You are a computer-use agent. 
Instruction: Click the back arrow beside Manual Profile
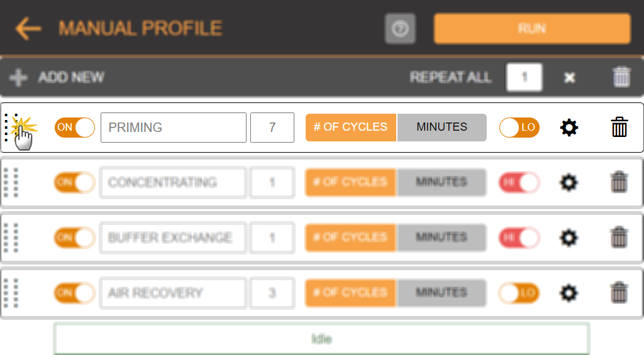point(28,28)
